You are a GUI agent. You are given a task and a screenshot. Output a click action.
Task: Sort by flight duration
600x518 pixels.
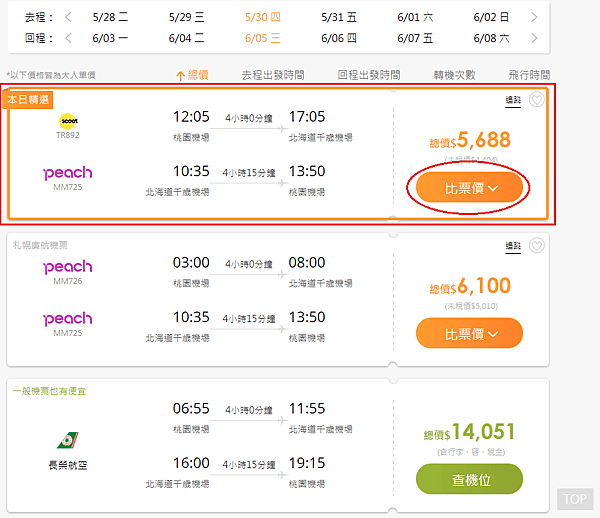(528, 75)
